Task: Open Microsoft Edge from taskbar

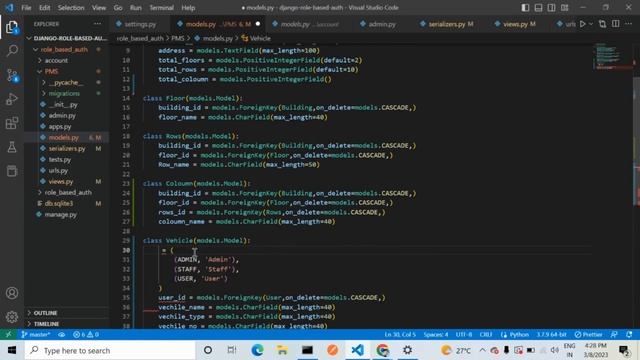Action: (257, 350)
